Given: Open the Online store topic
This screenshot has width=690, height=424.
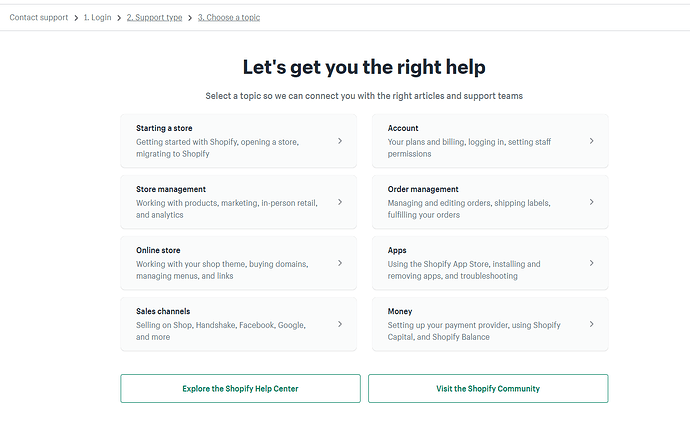Looking at the screenshot, I should pyautogui.click(x=159, y=250).
